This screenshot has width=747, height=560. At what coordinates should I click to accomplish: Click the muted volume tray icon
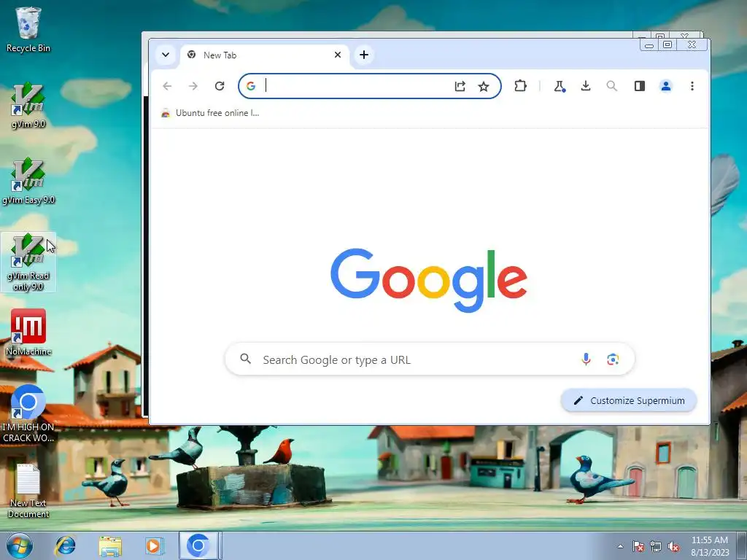tap(673, 546)
